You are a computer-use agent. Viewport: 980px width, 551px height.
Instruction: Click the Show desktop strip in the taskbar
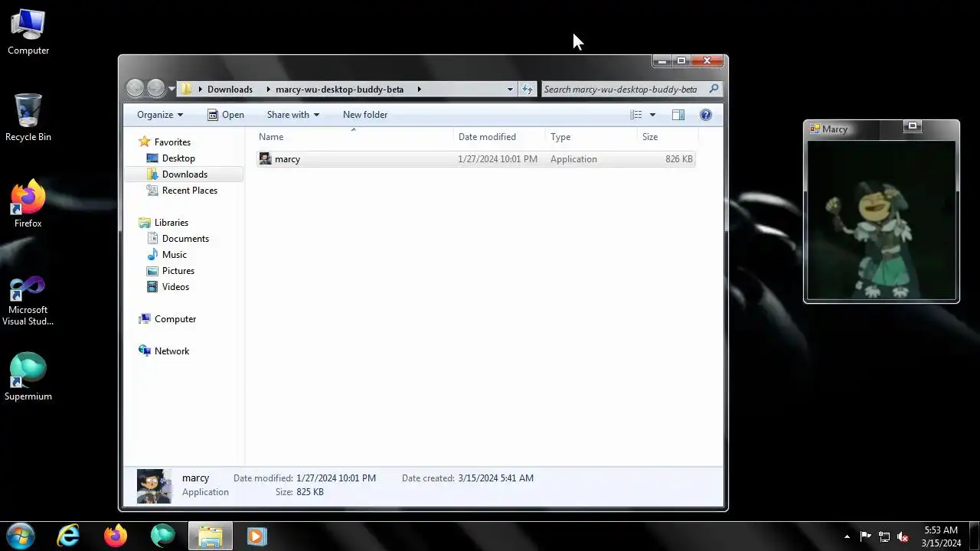[975, 536]
